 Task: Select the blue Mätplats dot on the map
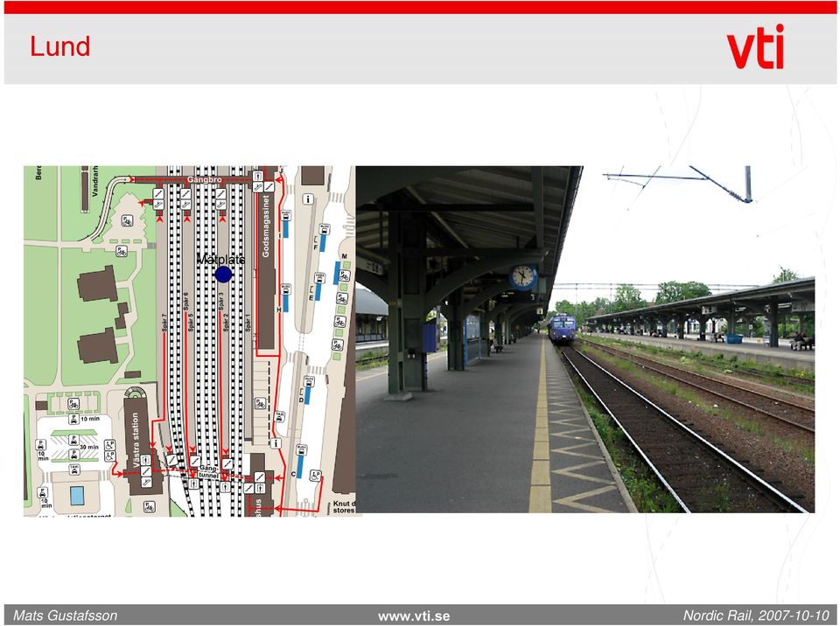click(223, 275)
